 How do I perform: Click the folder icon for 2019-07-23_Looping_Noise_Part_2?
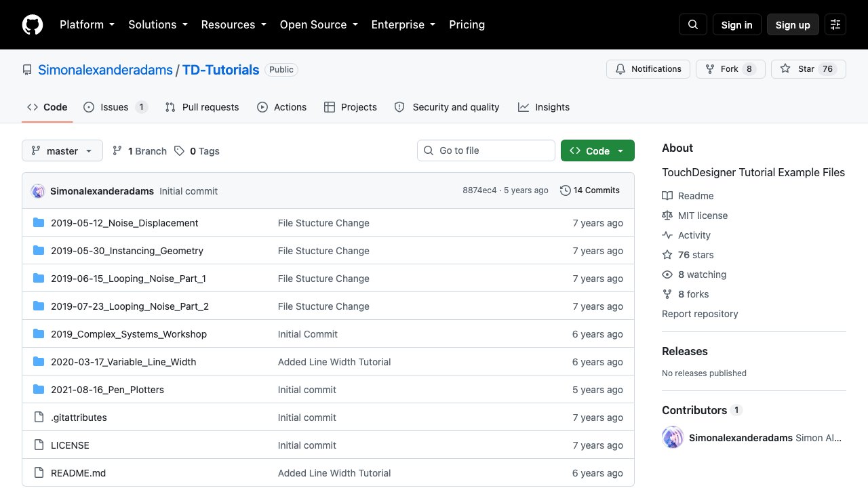(x=39, y=306)
